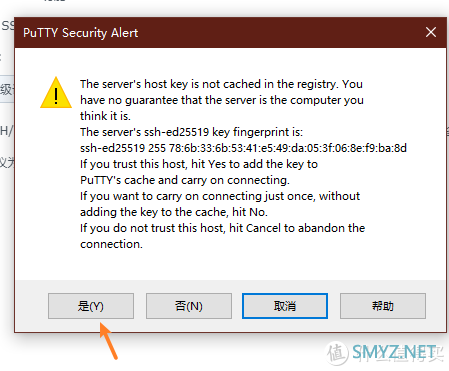Click the yellow warning triangle icon
The image size is (449, 371).
coord(56,93)
